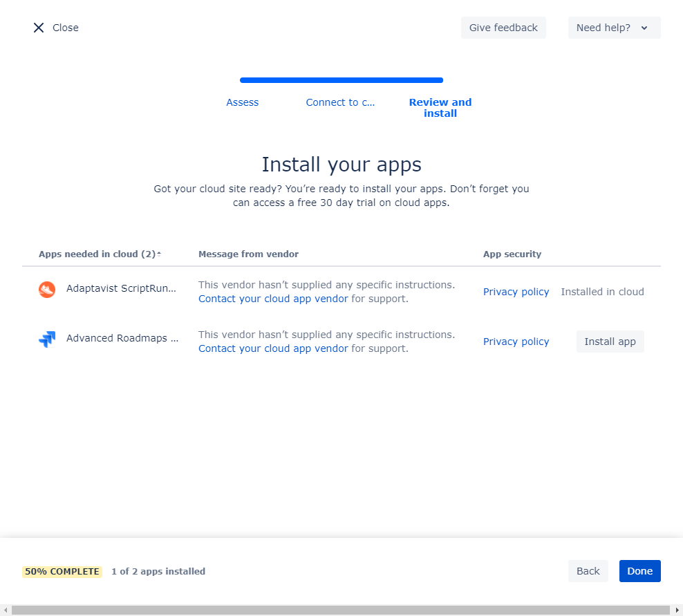Viewport: 683px width, 616px height.
Task: Click the Message from vendor column header
Action: click(x=248, y=254)
